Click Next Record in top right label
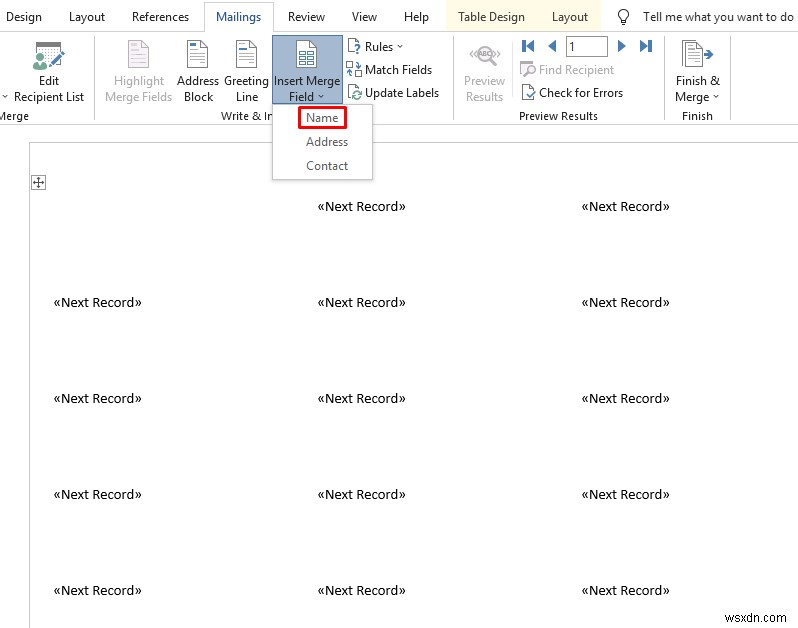The image size is (798, 628). click(x=625, y=206)
